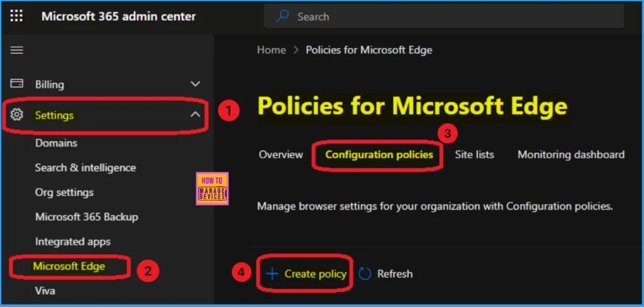The image size is (644, 307).
Task: Open the Site lists tab
Action: click(x=474, y=155)
